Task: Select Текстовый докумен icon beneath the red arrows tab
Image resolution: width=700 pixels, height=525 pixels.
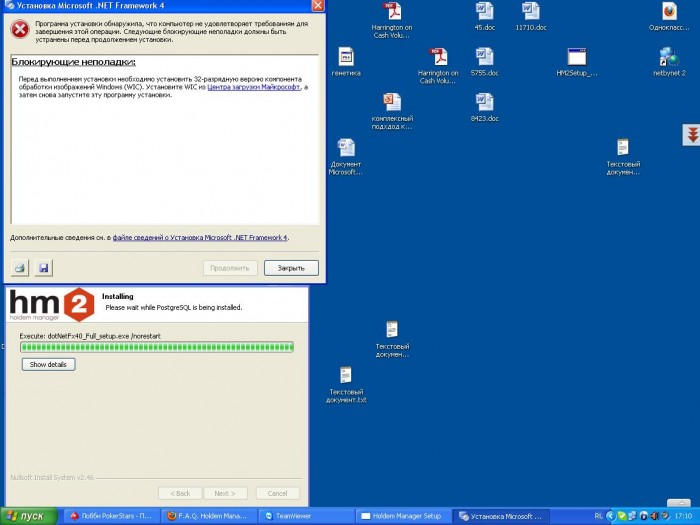Action: coord(623,157)
